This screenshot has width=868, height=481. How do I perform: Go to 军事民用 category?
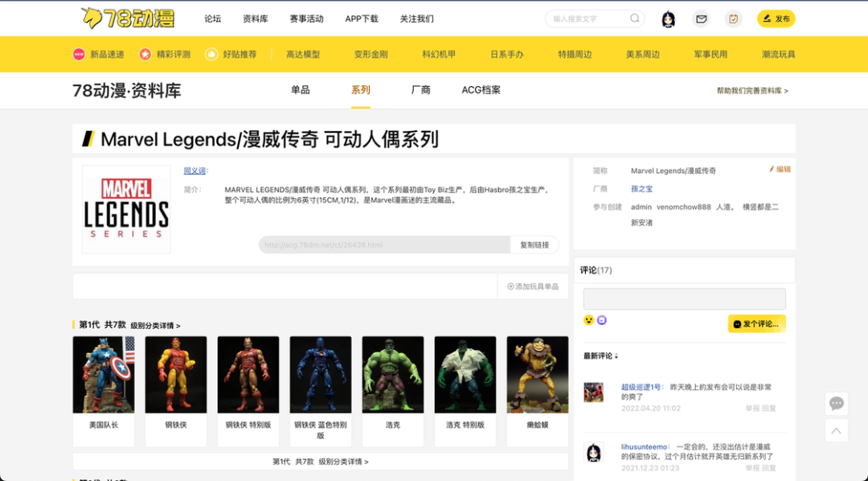710,55
